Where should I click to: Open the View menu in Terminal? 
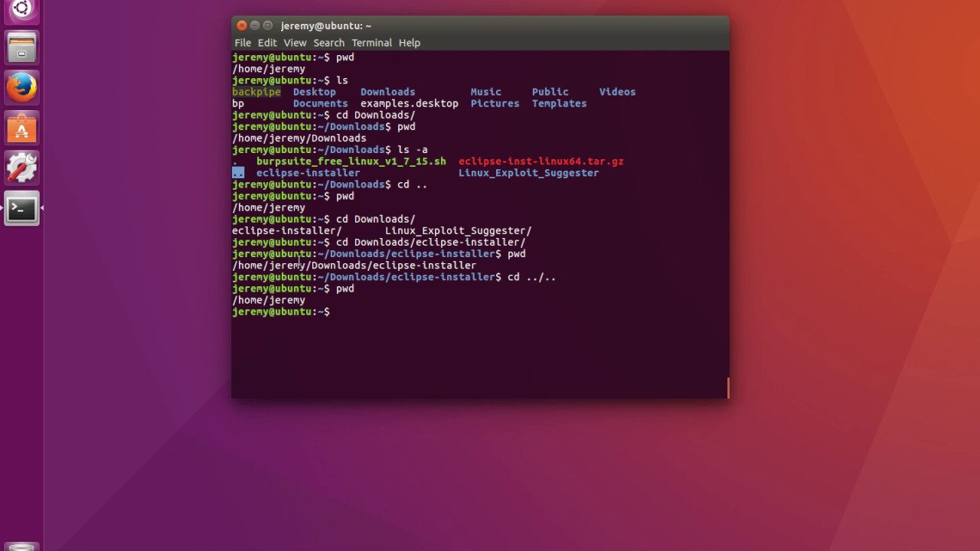295,43
